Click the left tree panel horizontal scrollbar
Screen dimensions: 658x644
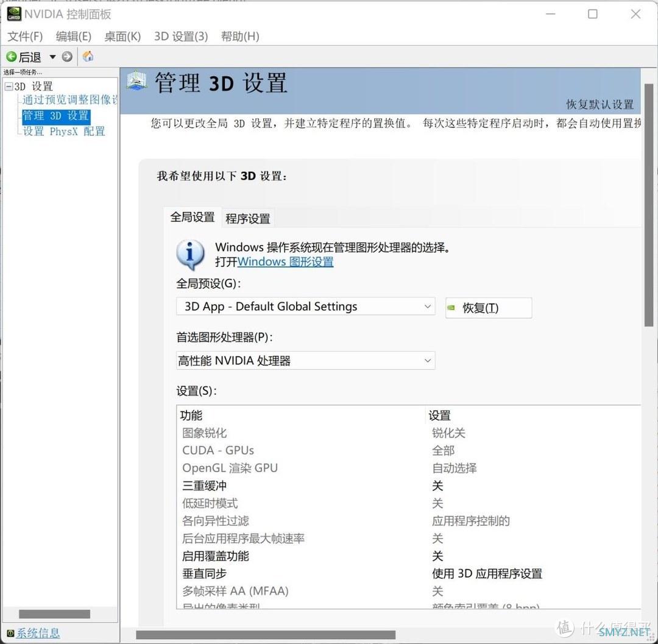point(55,614)
